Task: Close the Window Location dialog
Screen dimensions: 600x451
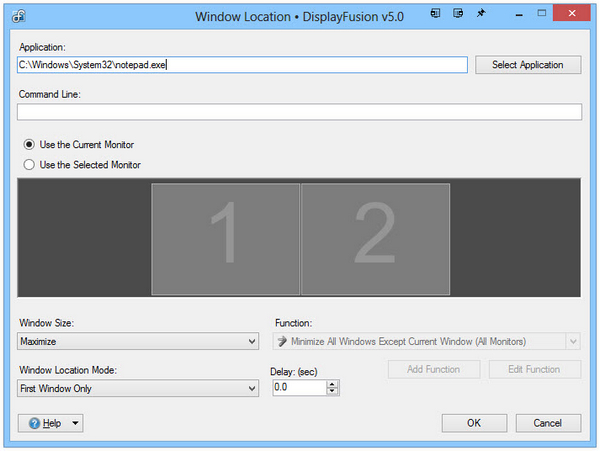Action: point(572,13)
